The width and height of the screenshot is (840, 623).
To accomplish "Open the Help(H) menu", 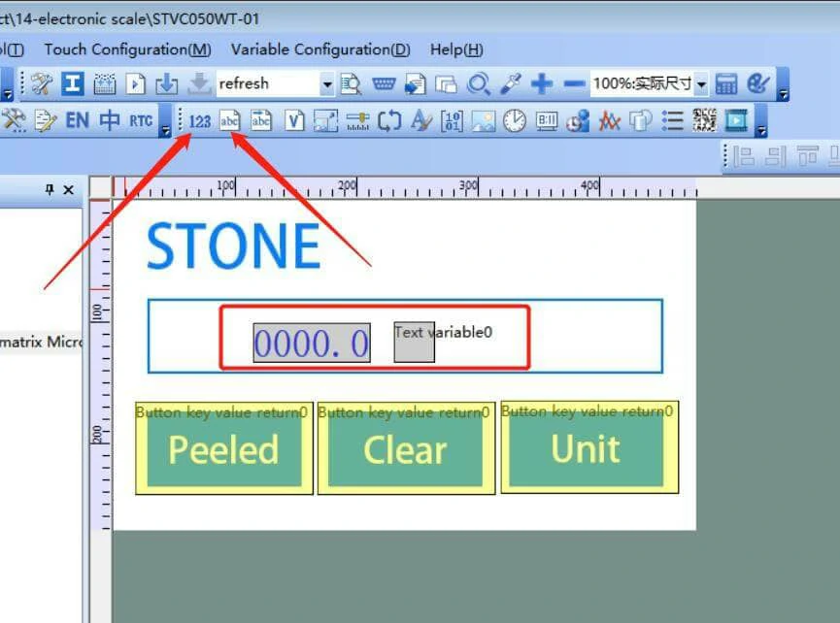I will click(x=456, y=49).
